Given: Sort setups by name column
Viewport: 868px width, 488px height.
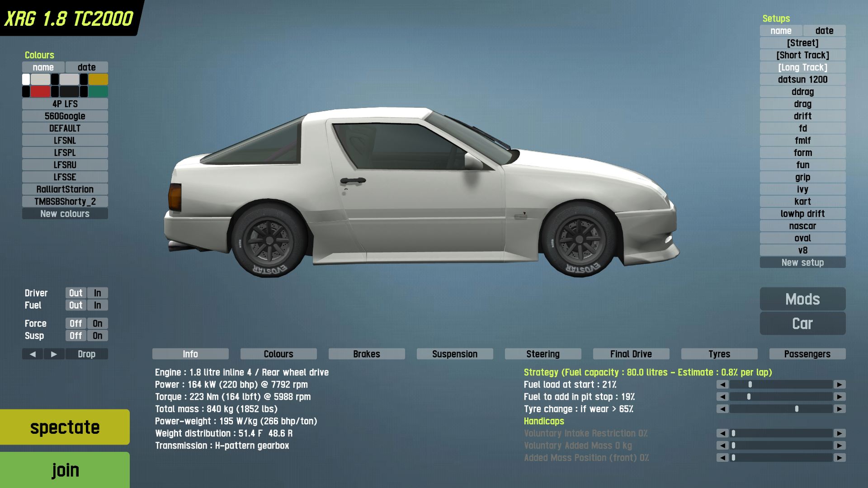Looking at the screenshot, I should click(781, 31).
